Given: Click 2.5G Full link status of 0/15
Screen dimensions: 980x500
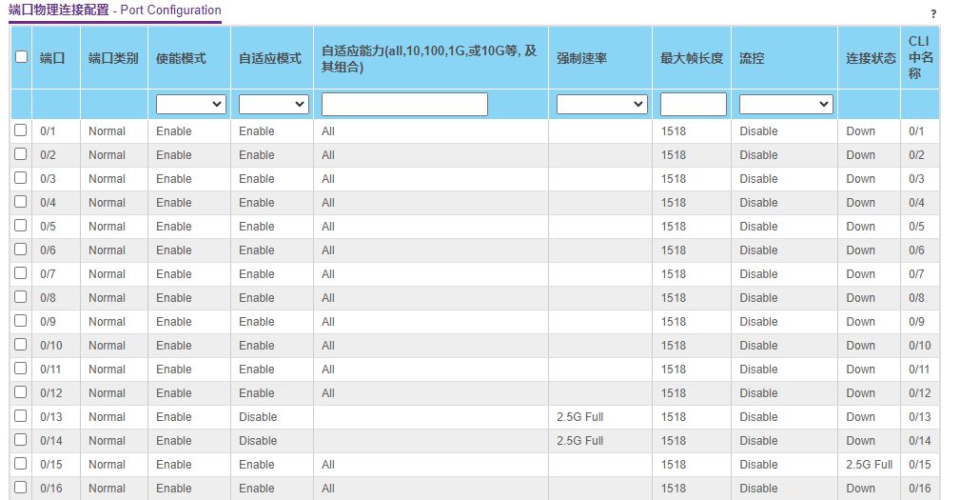Looking at the screenshot, I should click(x=870, y=465).
